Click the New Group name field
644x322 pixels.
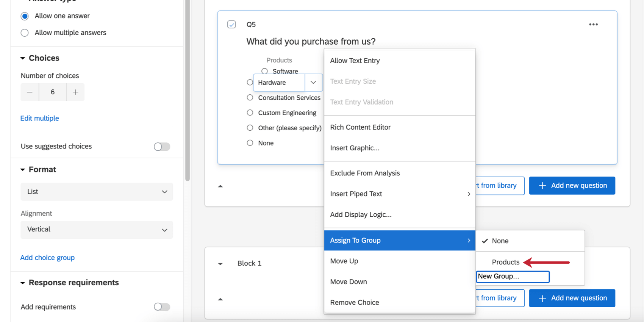512,277
